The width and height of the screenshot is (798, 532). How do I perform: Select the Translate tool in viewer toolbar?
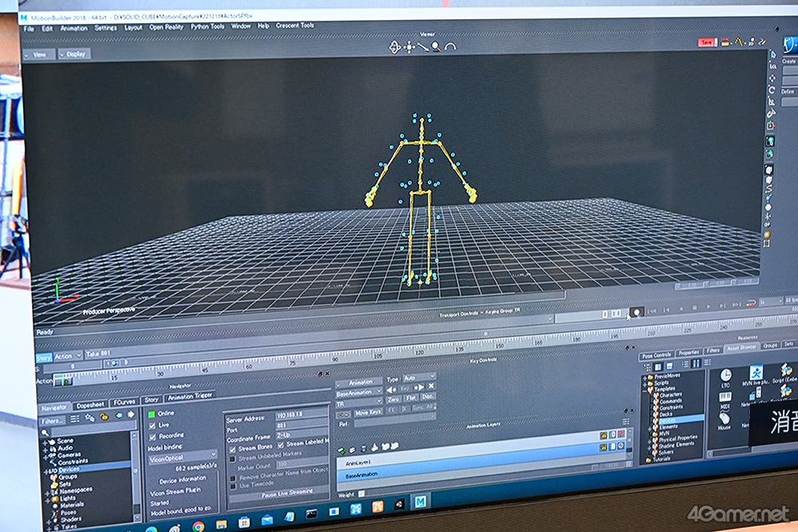pyautogui.click(x=772, y=78)
